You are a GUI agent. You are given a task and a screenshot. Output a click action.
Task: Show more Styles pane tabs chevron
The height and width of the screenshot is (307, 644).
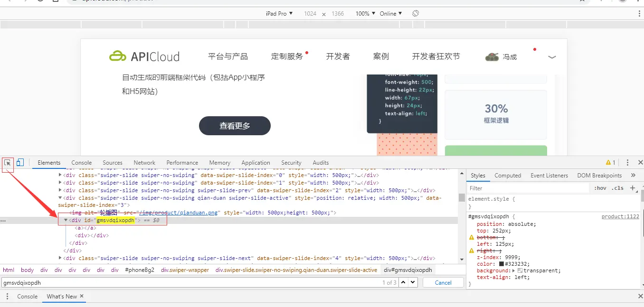point(633,176)
